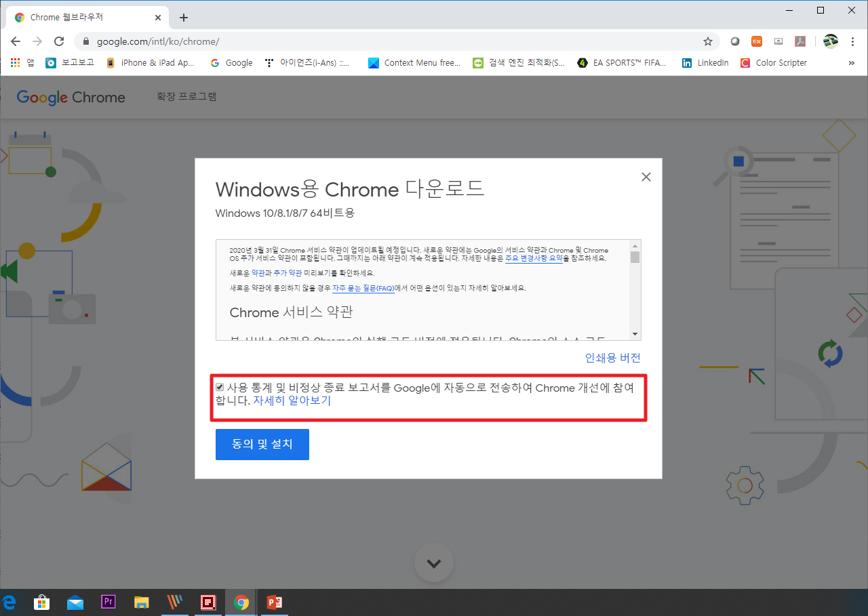Open the Context Menu free... bookmark

(x=414, y=62)
